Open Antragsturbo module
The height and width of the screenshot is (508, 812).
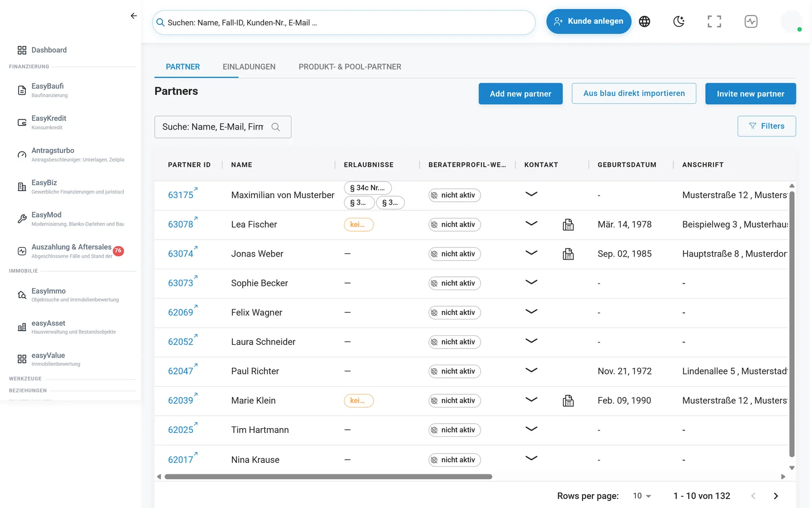71,154
